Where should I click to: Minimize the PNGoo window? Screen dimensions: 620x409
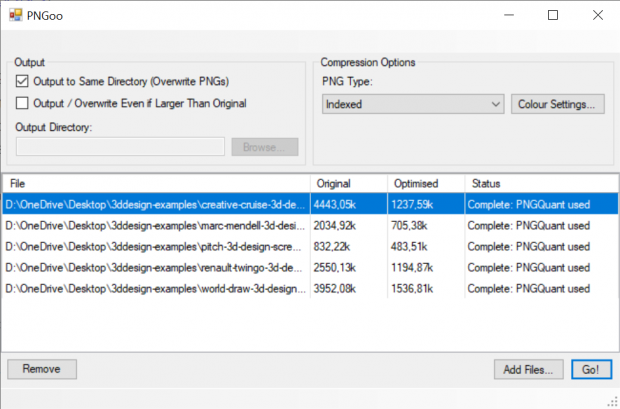[x=507, y=15]
